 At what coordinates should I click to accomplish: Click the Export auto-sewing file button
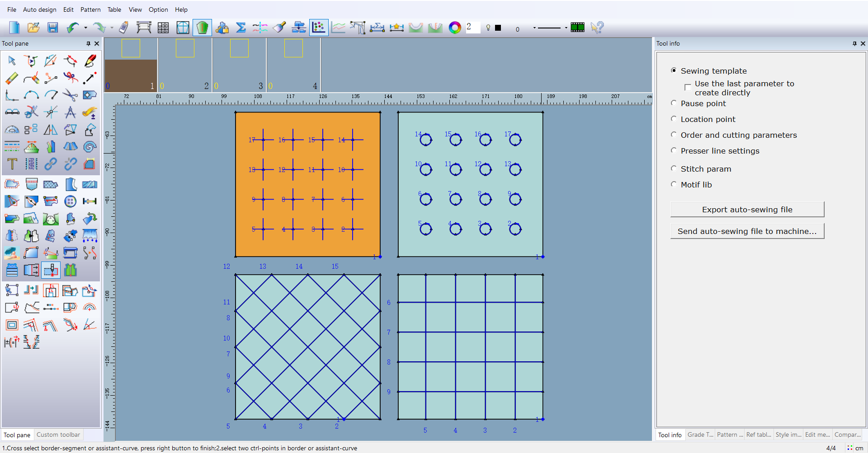747,209
